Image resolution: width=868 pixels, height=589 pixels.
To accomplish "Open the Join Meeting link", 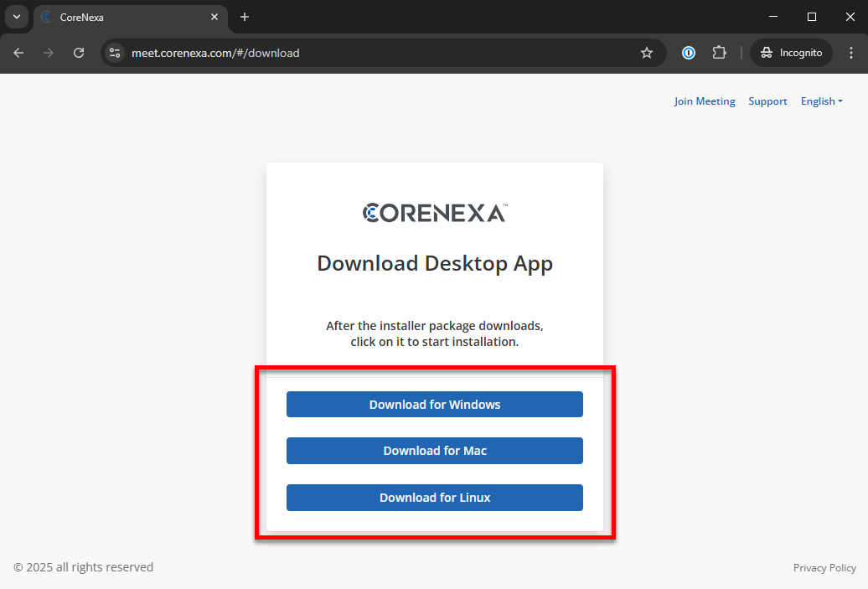I will click(x=704, y=101).
